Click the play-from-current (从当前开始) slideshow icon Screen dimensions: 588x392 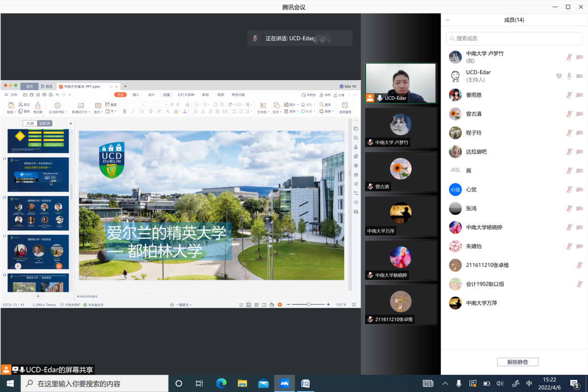(x=57, y=106)
